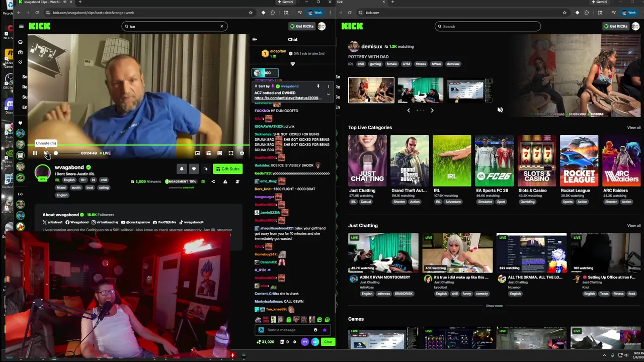Unmute the featured demisux preview video

(500, 110)
